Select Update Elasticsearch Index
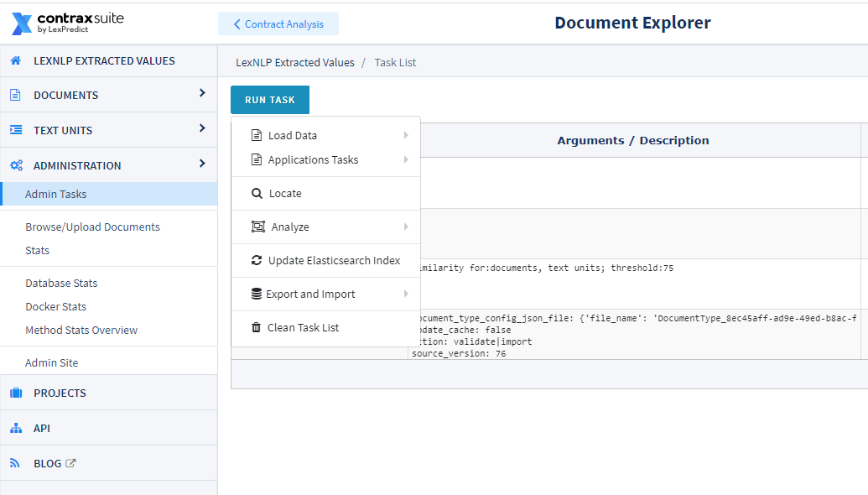868x495 pixels. [325, 260]
